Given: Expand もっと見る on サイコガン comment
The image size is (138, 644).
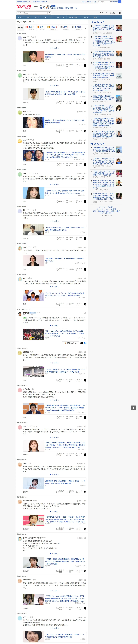Looking at the screenshot, I should pyautogui.click(x=54, y=400).
